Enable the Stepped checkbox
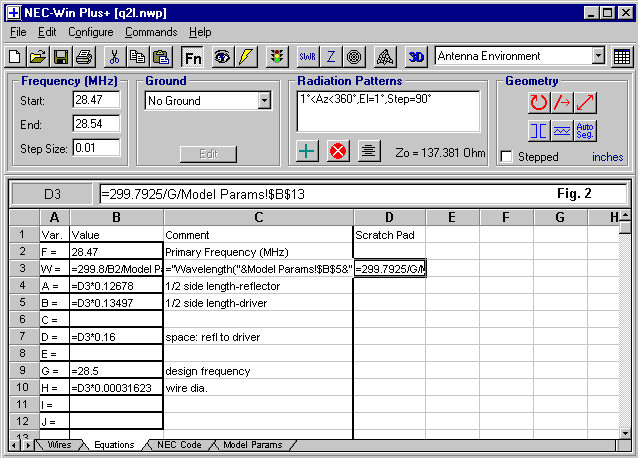638x458 pixels. (507, 157)
